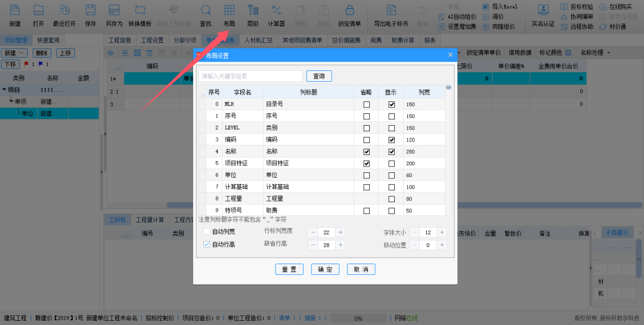Image resolution: width=644 pixels, height=325 pixels.
Task: Switch to the 人材机汇总 tab
Action: [x=258, y=41]
